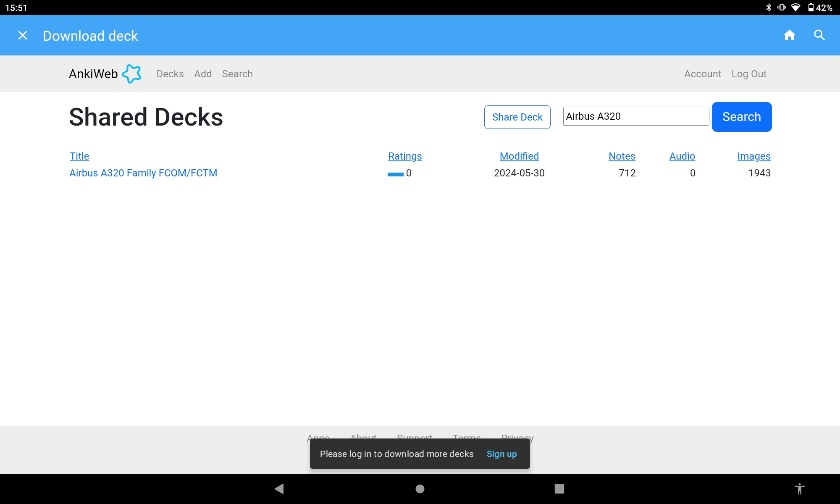
Task: Select the modified date 2024-05-30
Action: click(519, 173)
